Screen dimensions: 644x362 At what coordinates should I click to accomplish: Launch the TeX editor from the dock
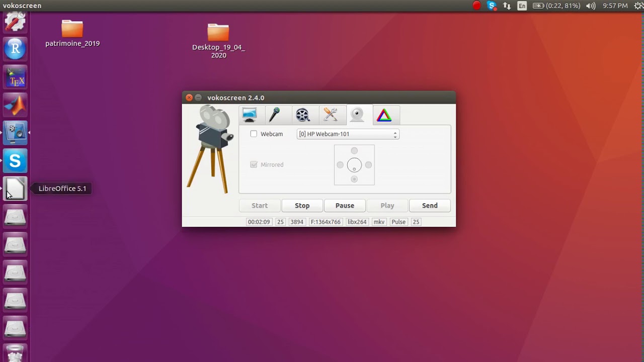tap(15, 77)
